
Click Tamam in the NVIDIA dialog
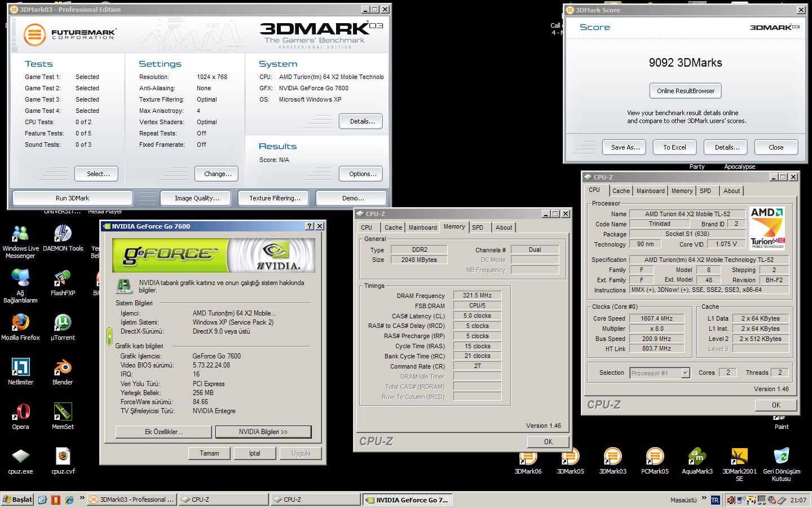click(x=209, y=453)
